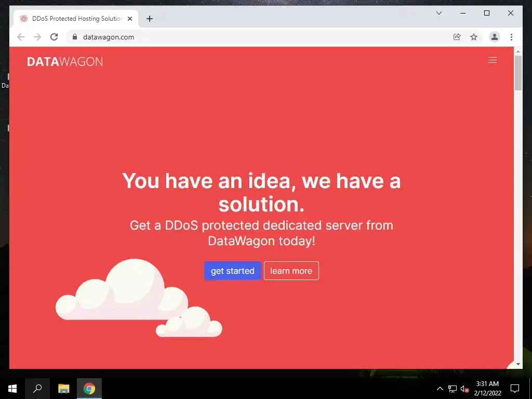Click the text 'Get a DDoS protected dedicated server'
The image size is (532, 399).
coord(244,225)
